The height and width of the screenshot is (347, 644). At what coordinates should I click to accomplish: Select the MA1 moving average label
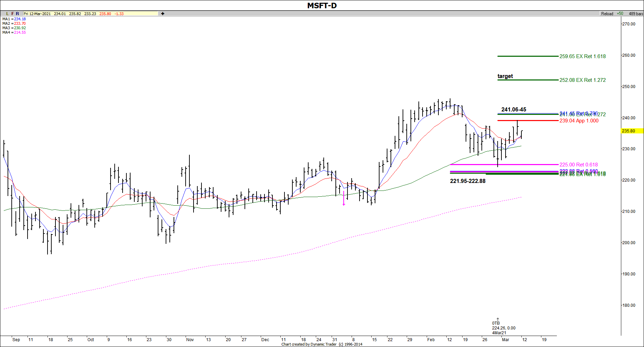coord(14,19)
